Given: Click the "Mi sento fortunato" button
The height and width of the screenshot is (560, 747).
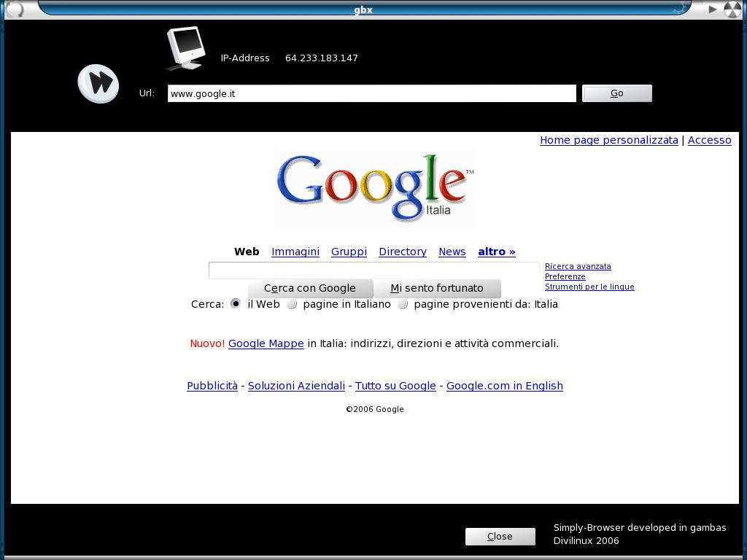Looking at the screenshot, I should click(x=437, y=288).
